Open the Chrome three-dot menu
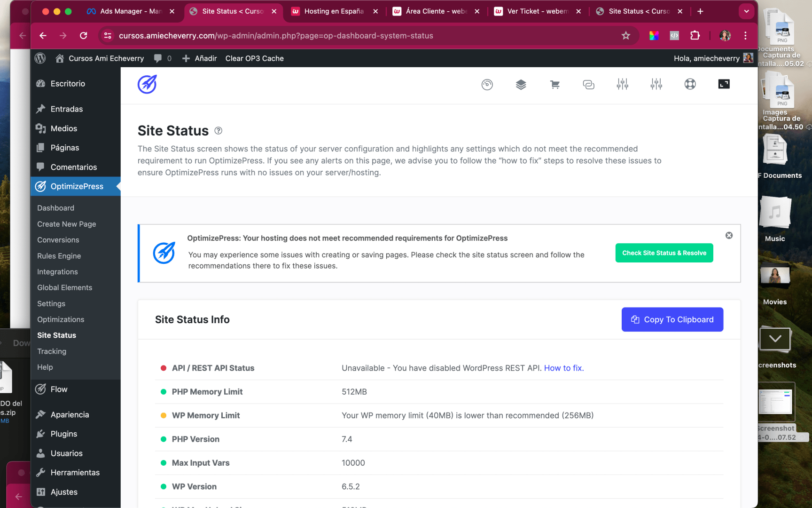The image size is (812, 508). [x=746, y=36]
